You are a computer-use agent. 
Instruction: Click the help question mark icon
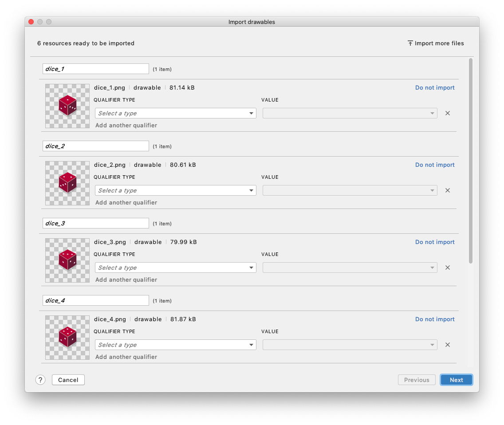click(x=40, y=380)
